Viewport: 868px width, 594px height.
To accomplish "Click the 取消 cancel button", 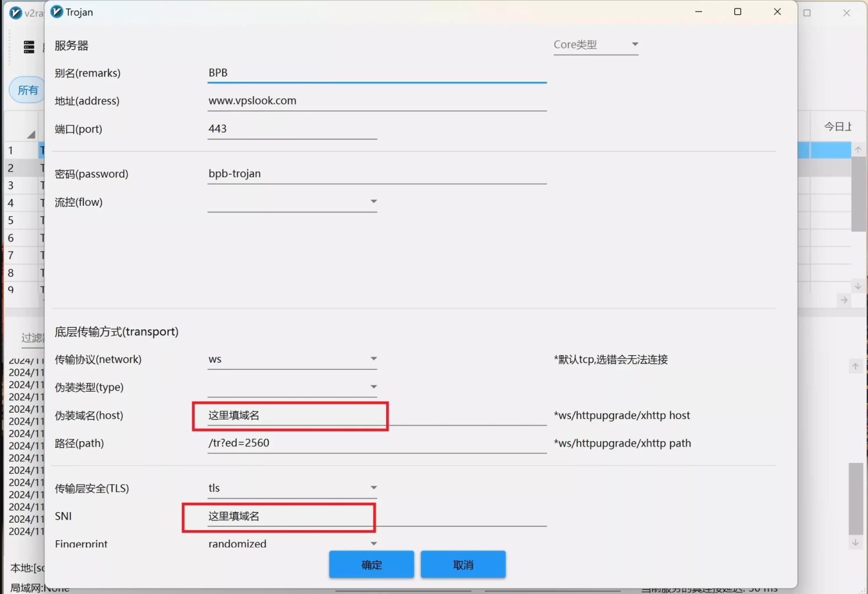I will 463,565.
